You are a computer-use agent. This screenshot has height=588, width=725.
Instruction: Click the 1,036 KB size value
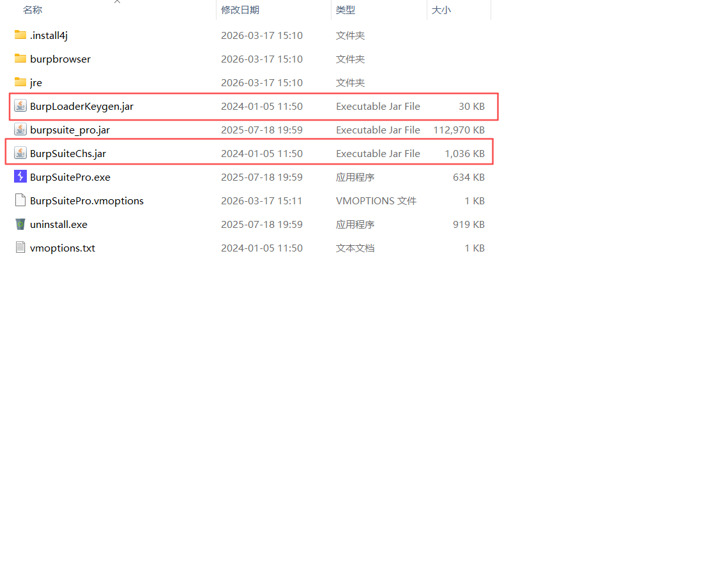[x=464, y=153]
